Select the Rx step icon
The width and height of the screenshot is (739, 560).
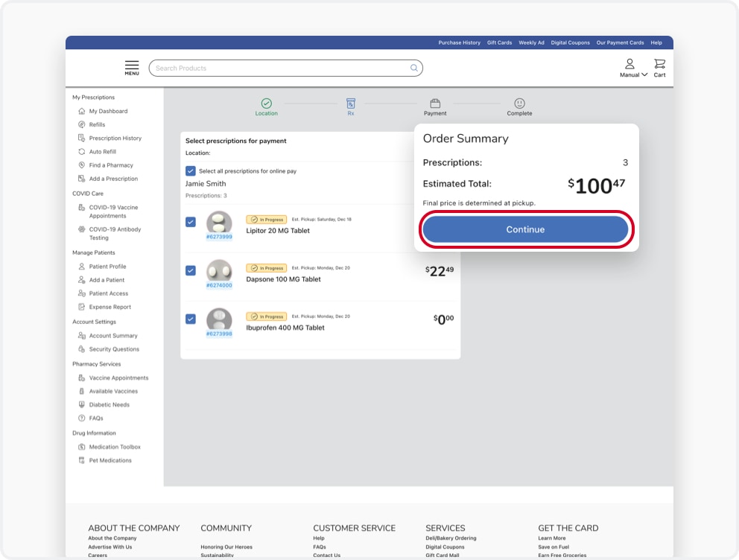[351, 104]
